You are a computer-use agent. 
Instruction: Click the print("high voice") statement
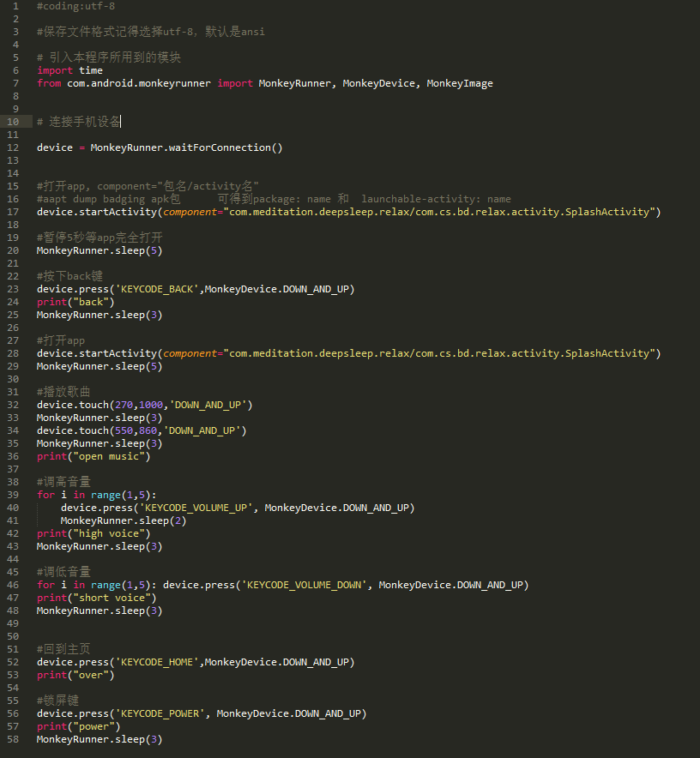(x=94, y=533)
